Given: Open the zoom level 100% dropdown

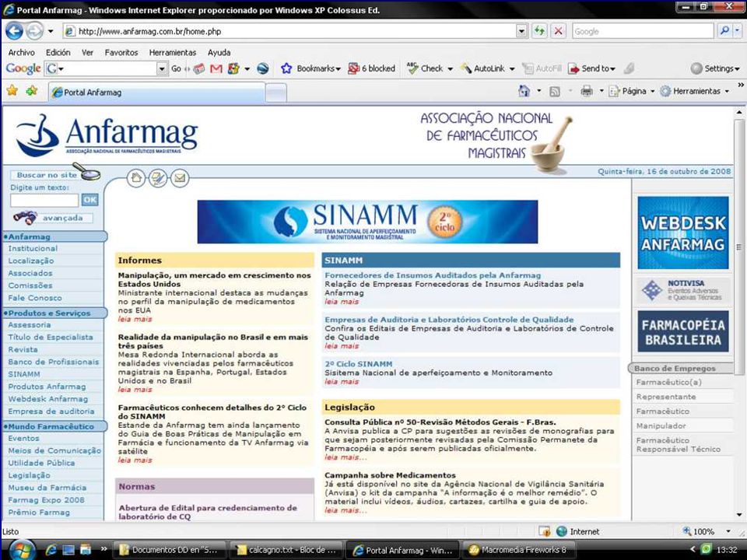Looking at the screenshot, I should (728, 531).
